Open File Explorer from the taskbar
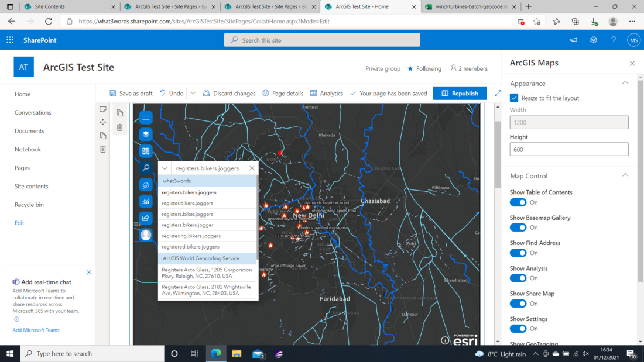Screen dimensions: 644x362 click(x=237, y=353)
